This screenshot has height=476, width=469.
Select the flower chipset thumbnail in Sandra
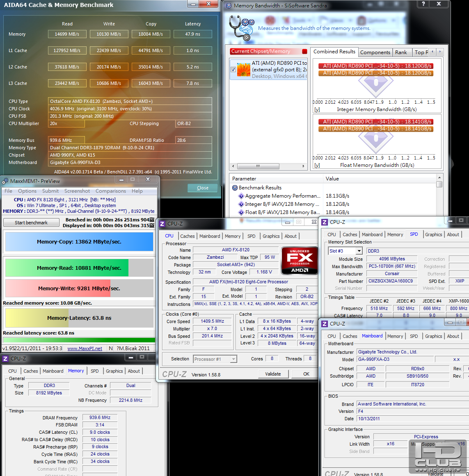(244, 70)
